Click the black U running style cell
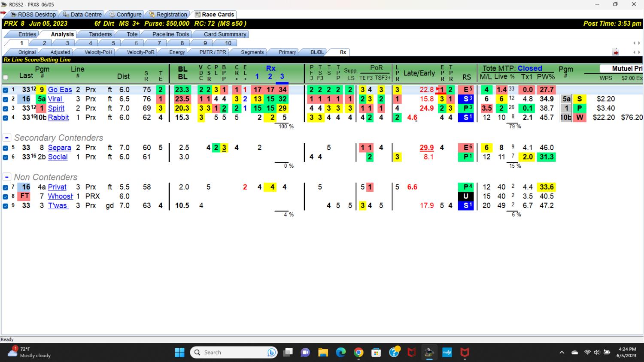Viewport: 644px width, 362px height. (x=466, y=196)
